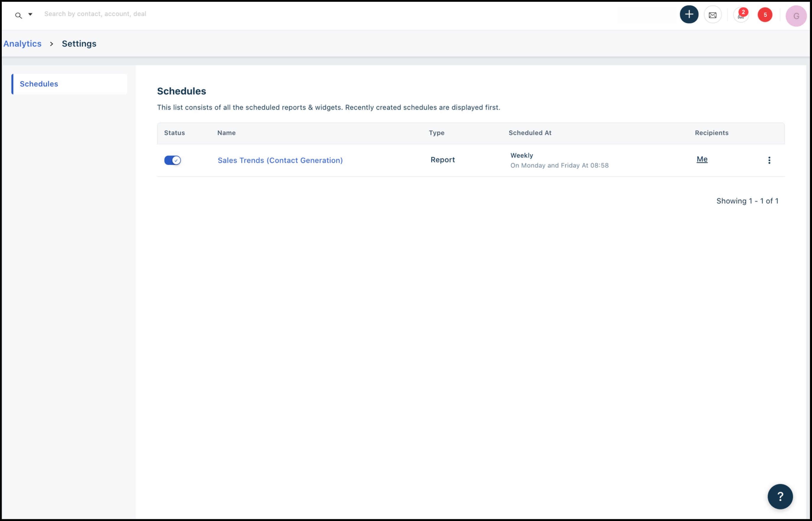The width and height of the screenshot is (812, 521).
Task: Click the Scheduled At column header
Action: pyautogui.click(x=530, y=133)
